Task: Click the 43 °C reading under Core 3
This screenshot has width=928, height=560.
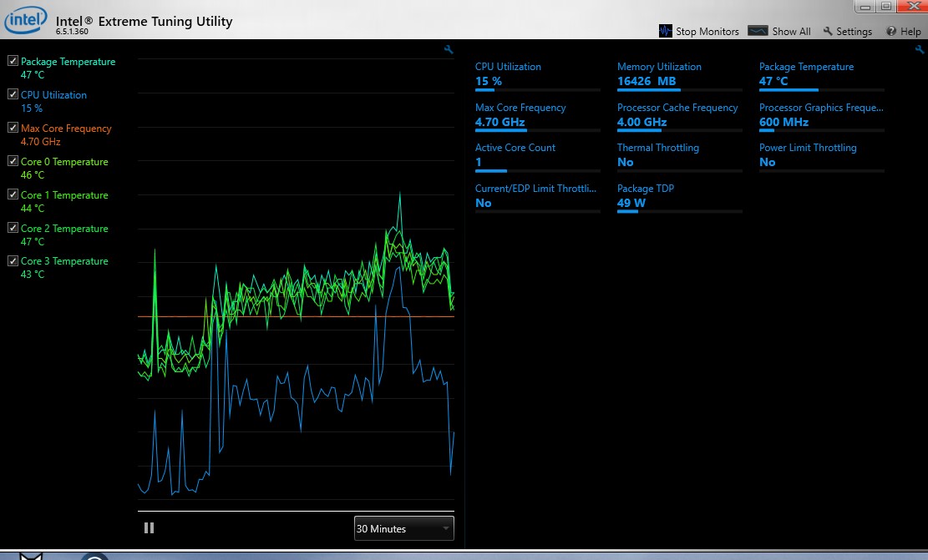Action: (33, 275)
